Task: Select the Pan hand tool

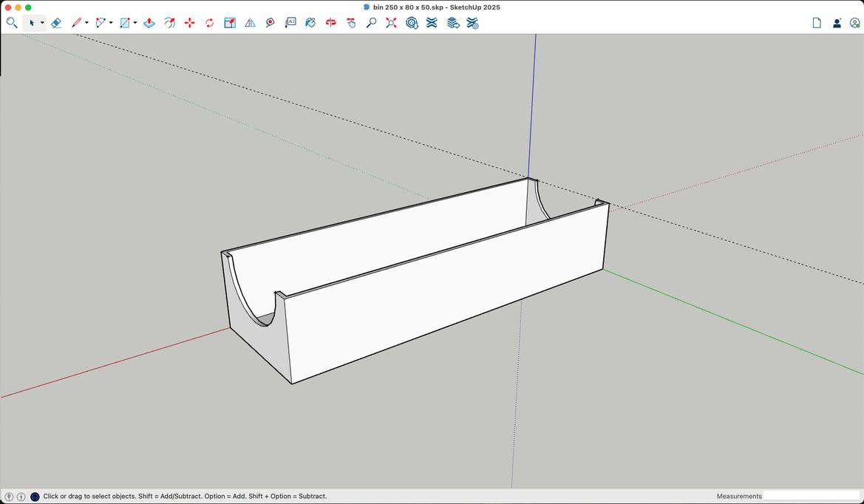Action: [x=351, y=23]
